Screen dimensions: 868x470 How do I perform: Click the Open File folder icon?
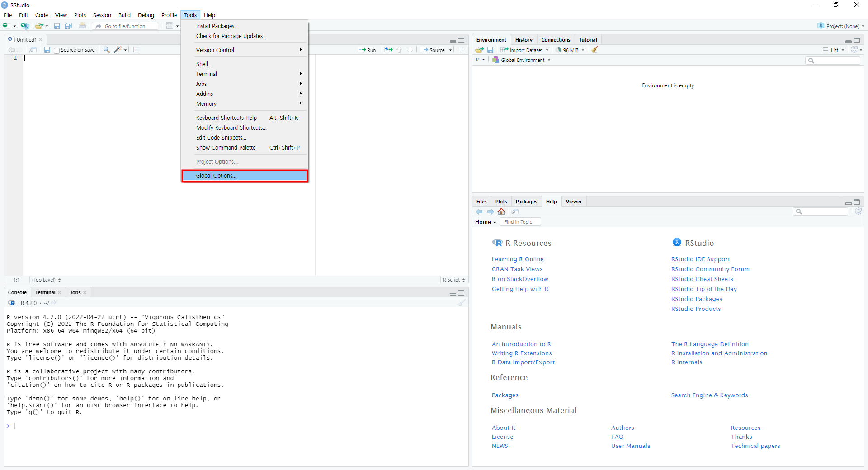tap(39, 26)
